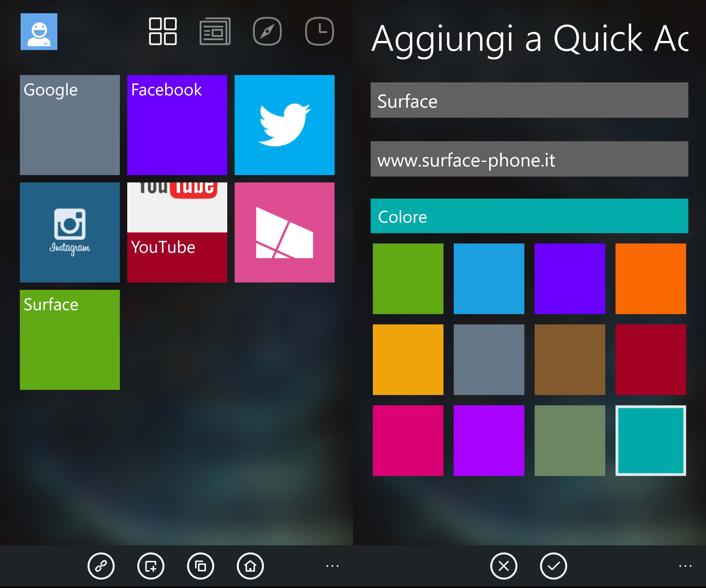
Task: Open the Facebook tile
Action: click(x=177, y=125)
